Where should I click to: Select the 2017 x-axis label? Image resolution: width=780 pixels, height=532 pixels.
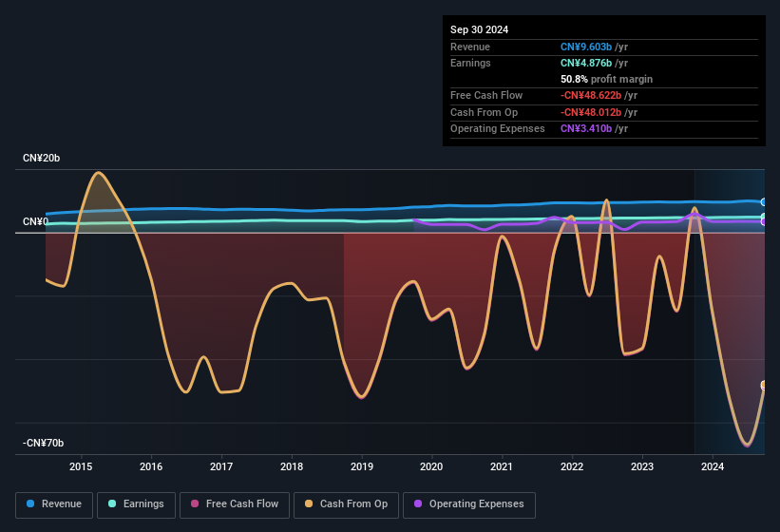[x=220, y=466]
